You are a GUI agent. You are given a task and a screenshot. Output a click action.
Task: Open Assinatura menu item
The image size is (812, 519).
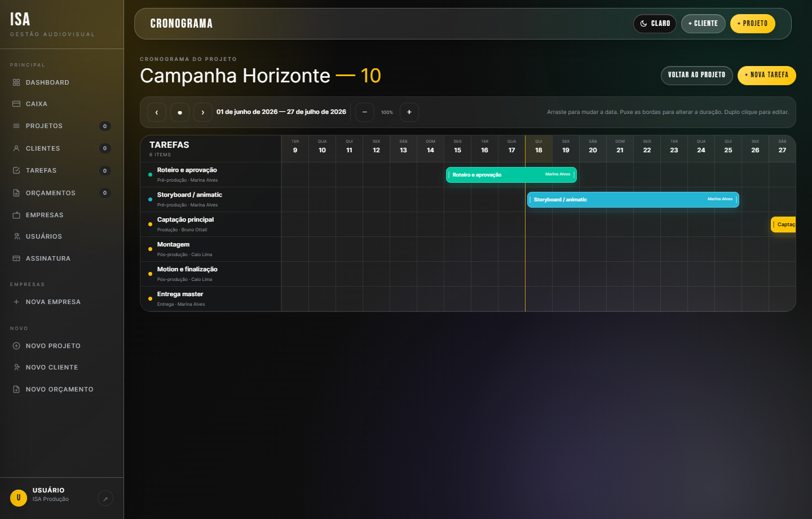pos(61,258)
